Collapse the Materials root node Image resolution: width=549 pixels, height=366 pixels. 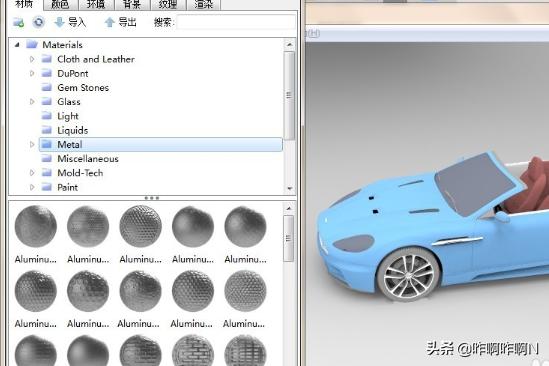(17, 44)
